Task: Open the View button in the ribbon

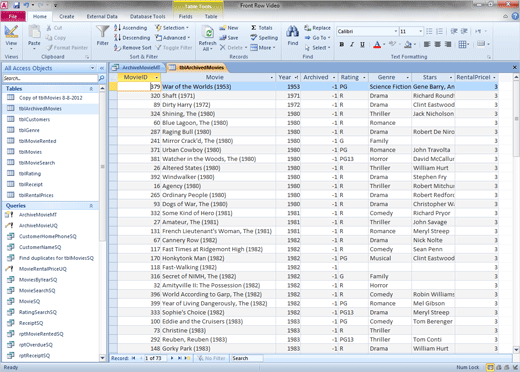Action: click(11, 37)
